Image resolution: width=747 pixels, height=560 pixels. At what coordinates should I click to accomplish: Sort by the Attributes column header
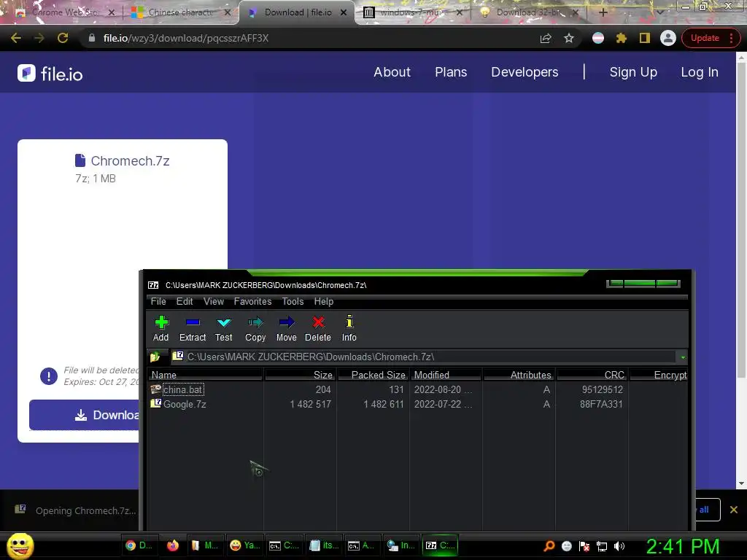[519, 376]
